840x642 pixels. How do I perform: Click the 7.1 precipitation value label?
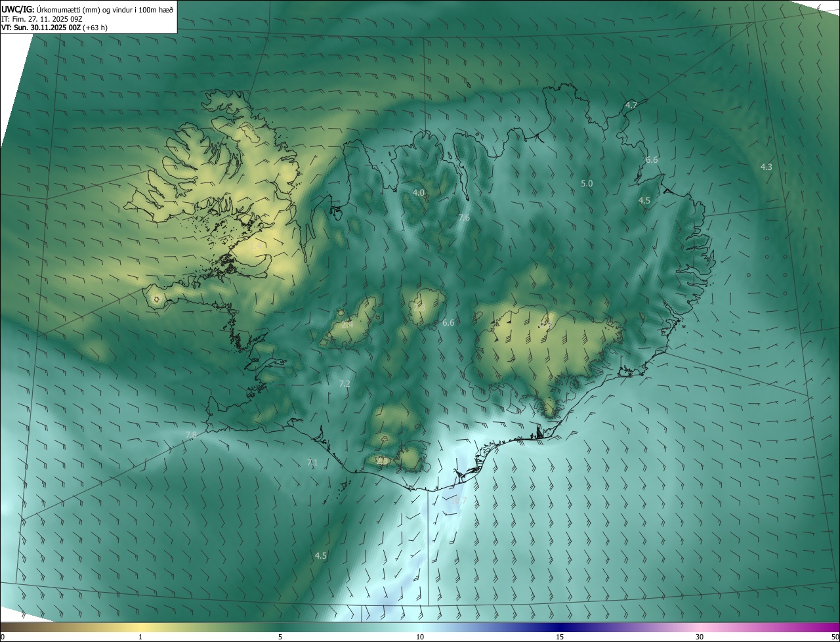(x=312, y=463)
